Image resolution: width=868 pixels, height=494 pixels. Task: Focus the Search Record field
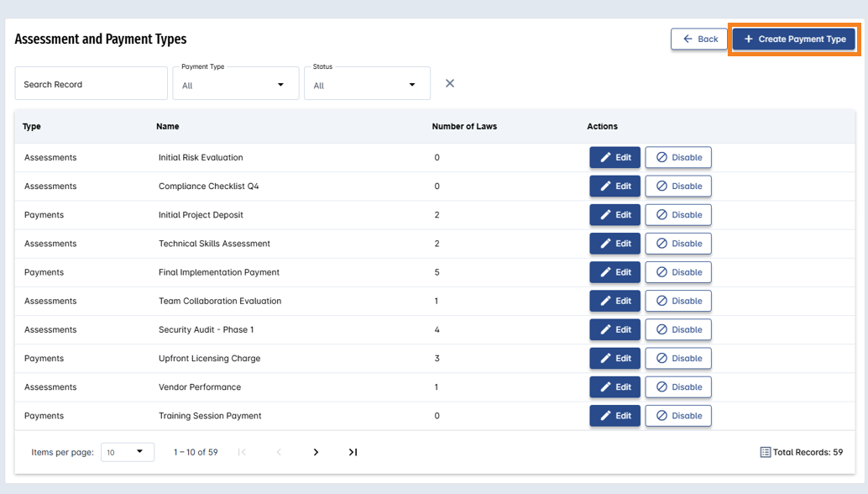92,84
